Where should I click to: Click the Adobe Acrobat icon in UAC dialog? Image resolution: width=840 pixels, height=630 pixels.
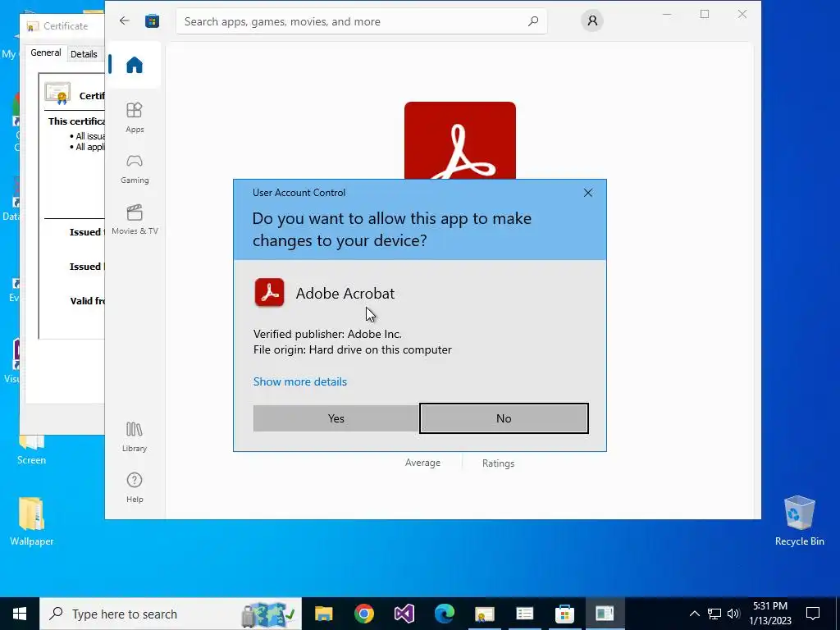[x=269, y=293]
